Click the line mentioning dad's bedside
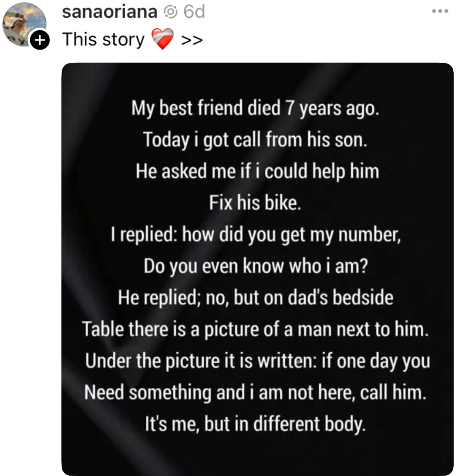 point(256,298)
